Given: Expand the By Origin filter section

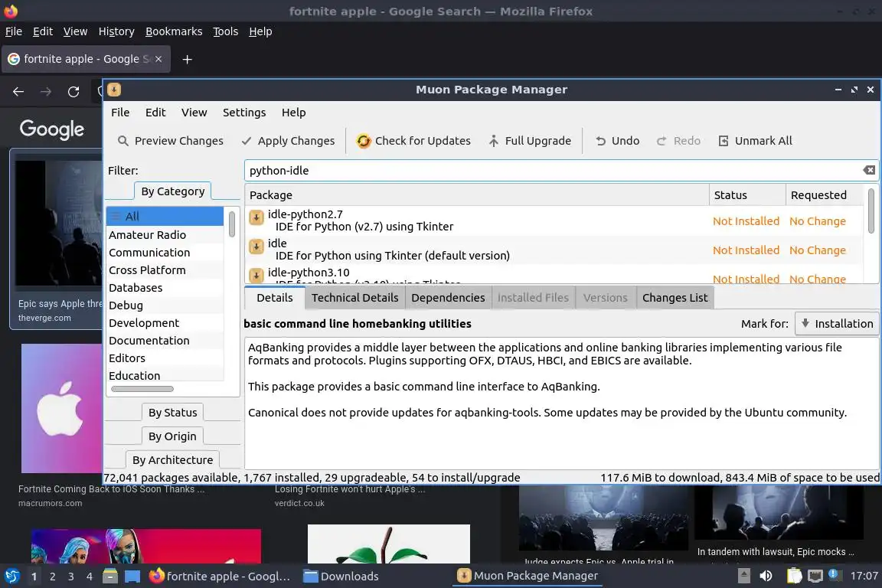Looking at the screenshot, I should click(172, 436).
